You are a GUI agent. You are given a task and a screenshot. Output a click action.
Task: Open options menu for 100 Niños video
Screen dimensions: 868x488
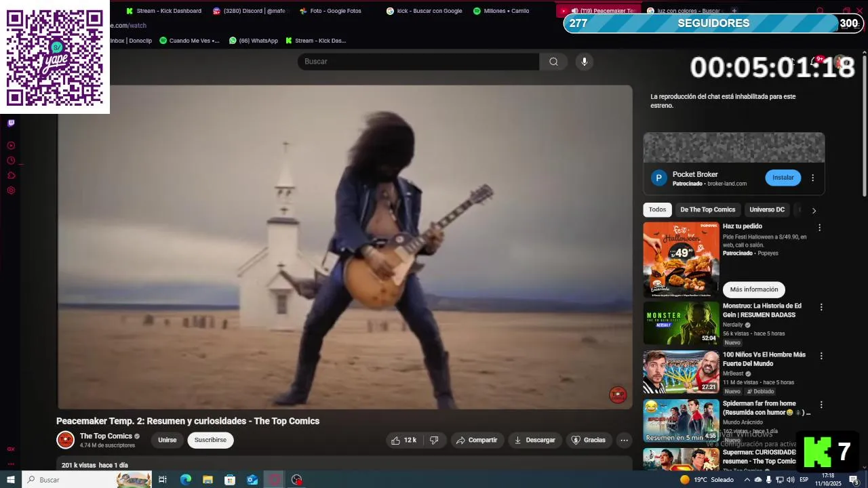tap(821, 356)
